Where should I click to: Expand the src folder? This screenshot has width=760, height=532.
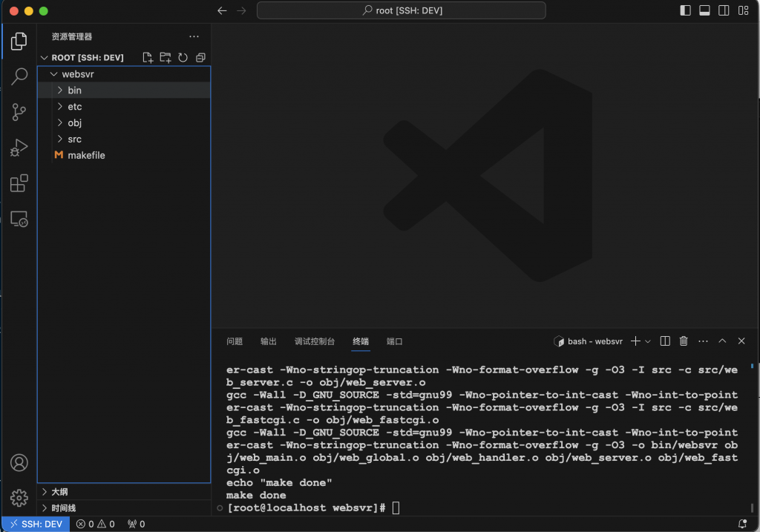(x=74, y=139)
